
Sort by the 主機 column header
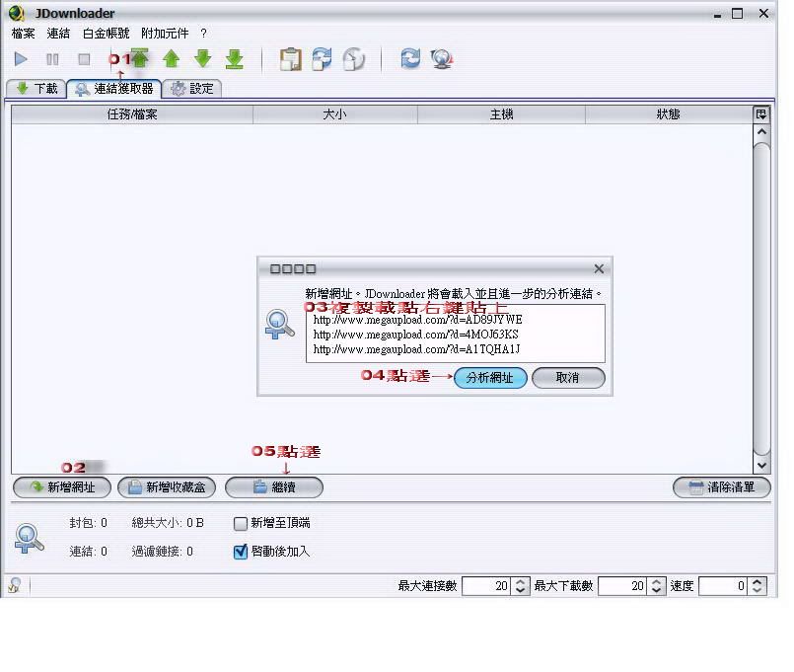tap(501, 114)
